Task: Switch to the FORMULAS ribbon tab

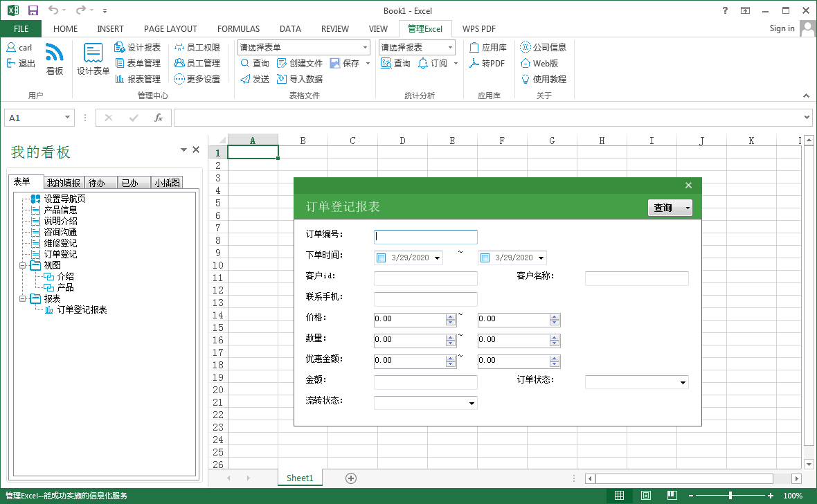Action: click(238, 28)
